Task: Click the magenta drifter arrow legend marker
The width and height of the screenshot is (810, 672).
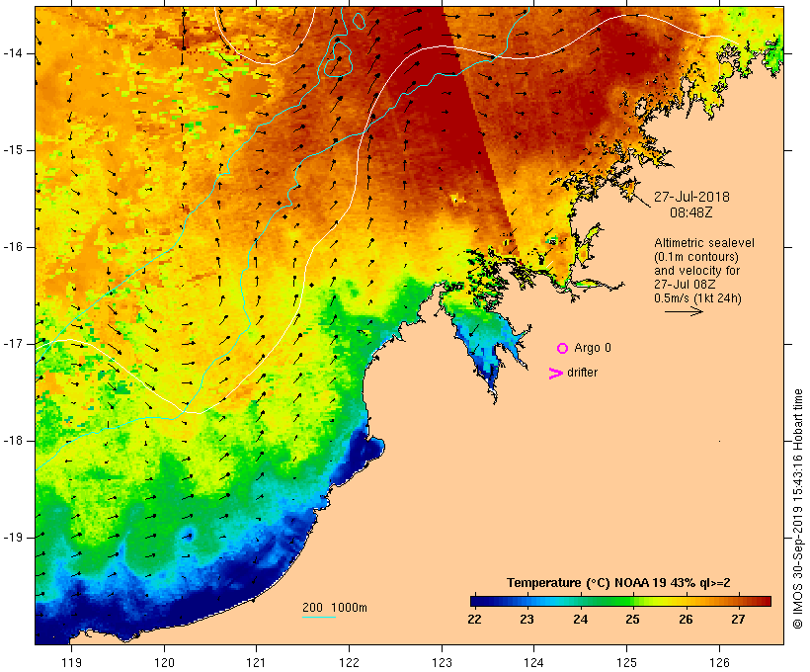Action: pyautogui.click(x=555, y=374)
